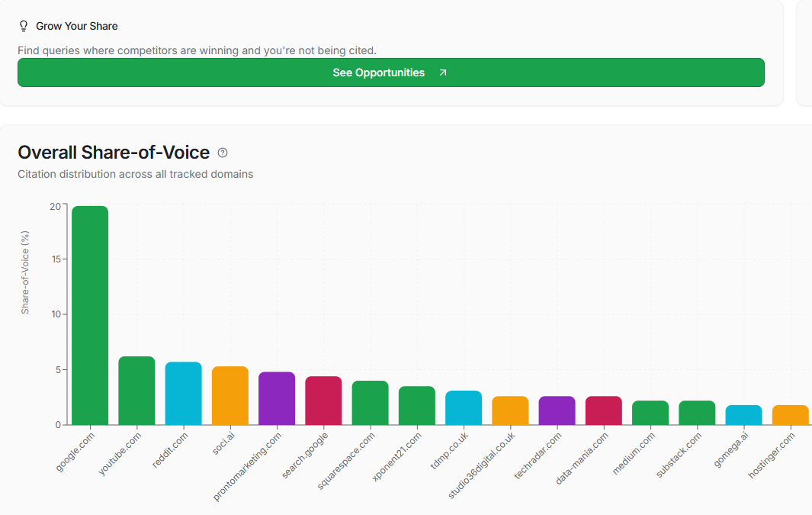Click the lightbulb icon beside Grow Your Share
Screen dimensions: 812x515
(x=23, y=25)
